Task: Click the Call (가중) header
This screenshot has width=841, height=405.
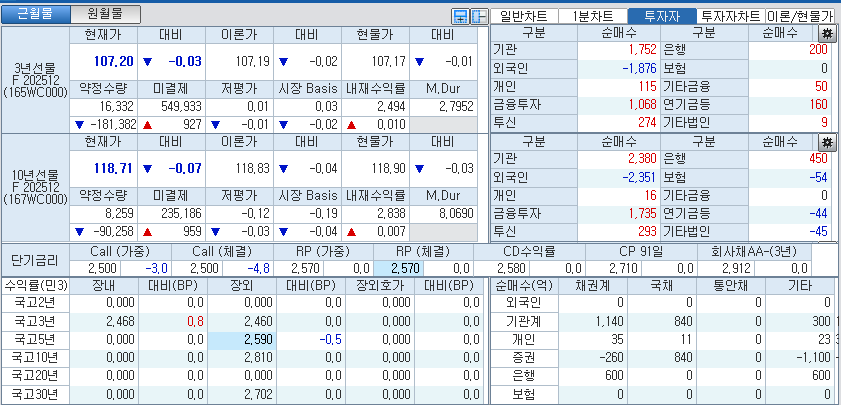Action: [120, 252]
